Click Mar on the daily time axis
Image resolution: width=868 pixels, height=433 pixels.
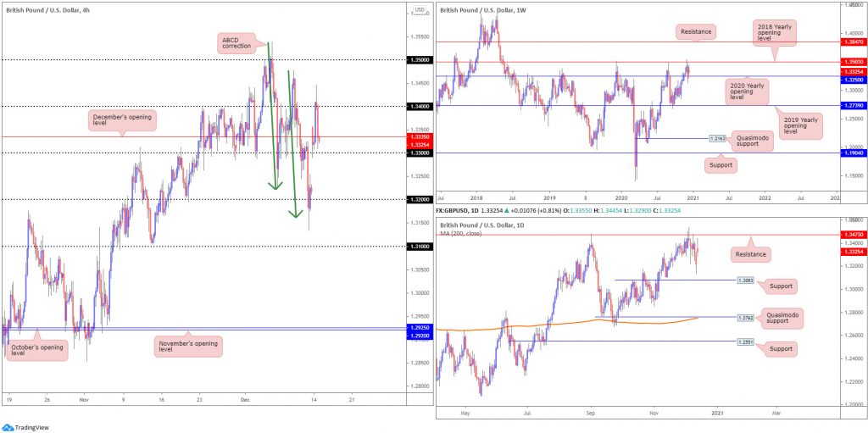(x=776, y=413)
